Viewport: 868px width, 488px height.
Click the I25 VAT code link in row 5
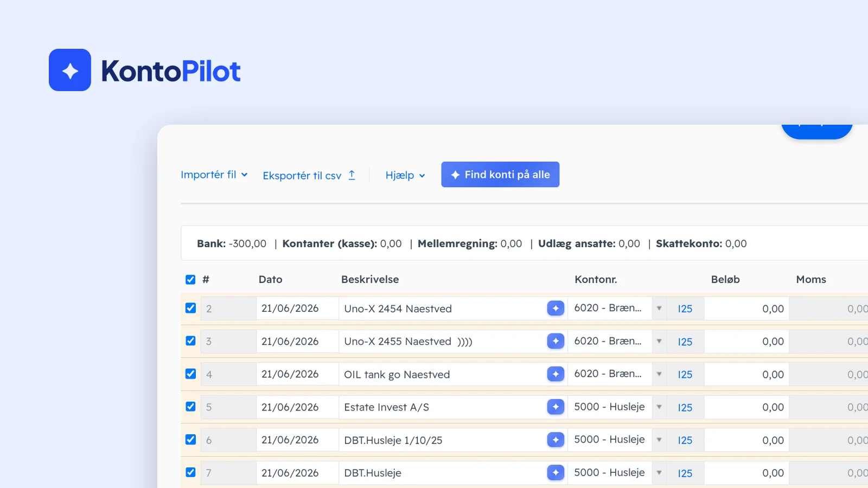[685, 407]
